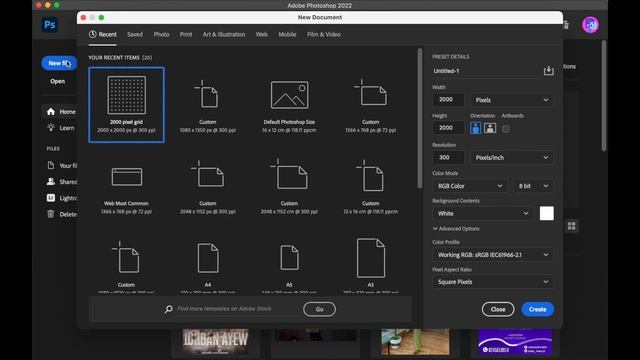Click the Adobe Stock template search field

[237, 309]
